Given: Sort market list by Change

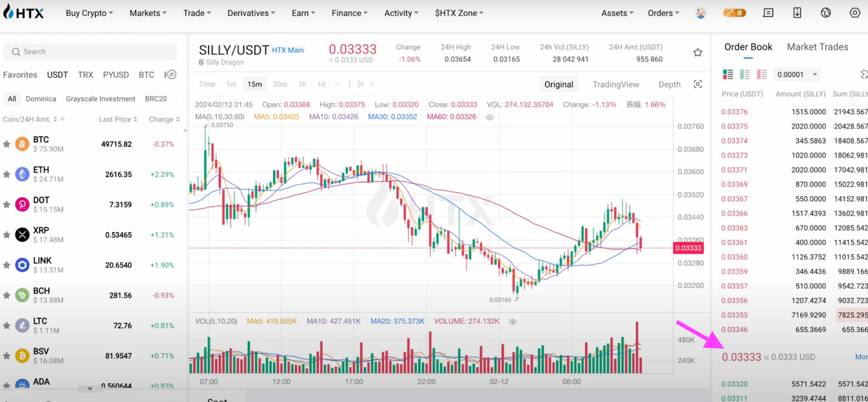Looking at the screenshot, I should [164, 119].
